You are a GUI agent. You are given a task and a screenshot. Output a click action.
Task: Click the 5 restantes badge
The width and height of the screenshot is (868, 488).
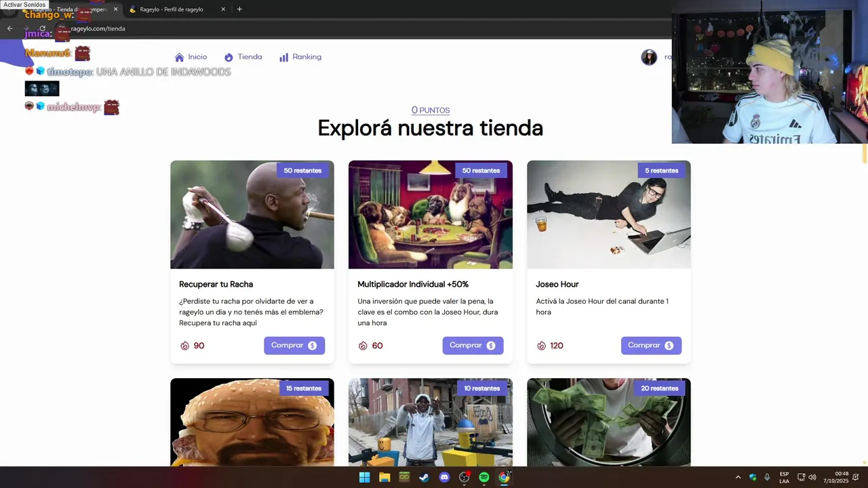661,171
